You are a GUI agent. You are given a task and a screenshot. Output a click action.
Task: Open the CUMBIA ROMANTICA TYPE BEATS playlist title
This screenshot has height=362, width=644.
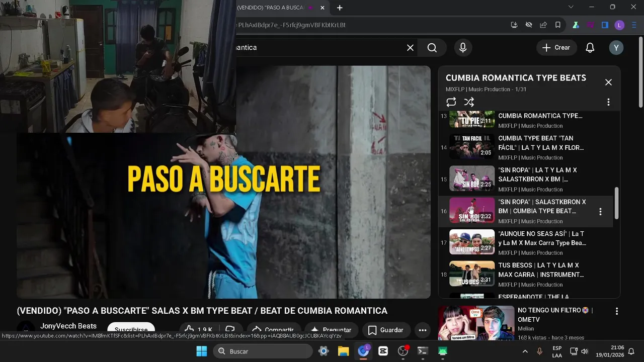coord(516,78)
